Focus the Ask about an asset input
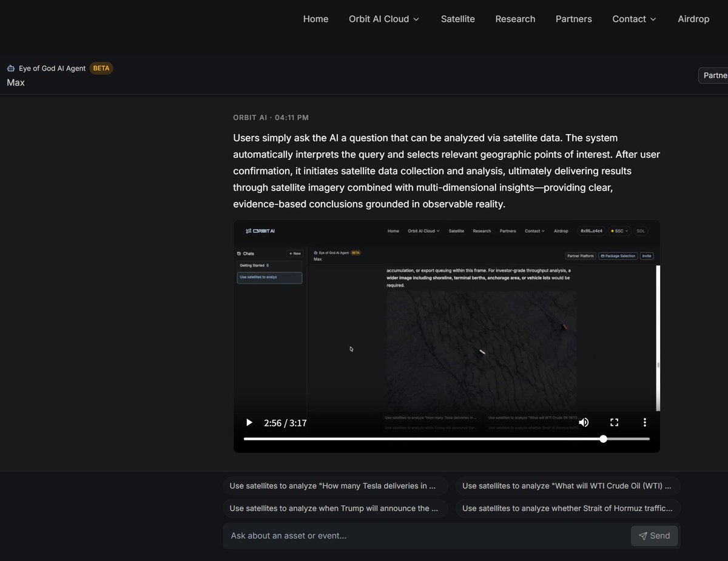The image size is (728, 561). 428,536
